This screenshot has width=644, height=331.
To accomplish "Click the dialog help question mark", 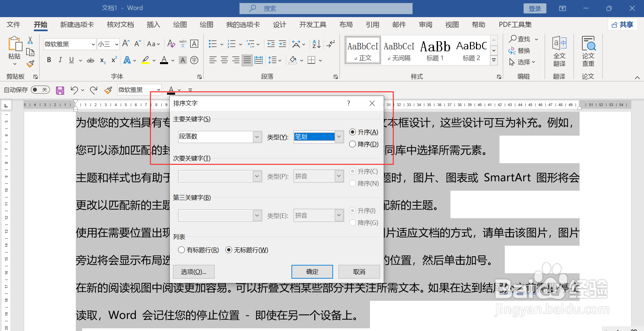I will pyautogui.click(x=348, y=103).
